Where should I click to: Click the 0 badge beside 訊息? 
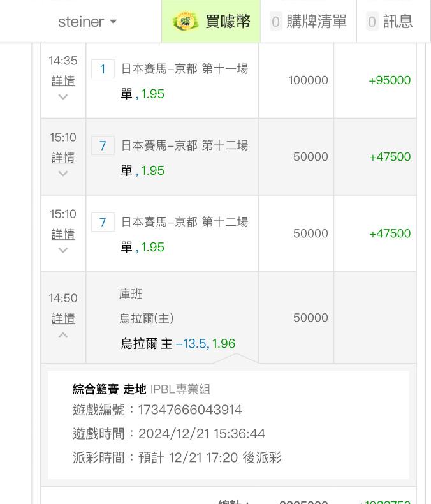point(372,22)
